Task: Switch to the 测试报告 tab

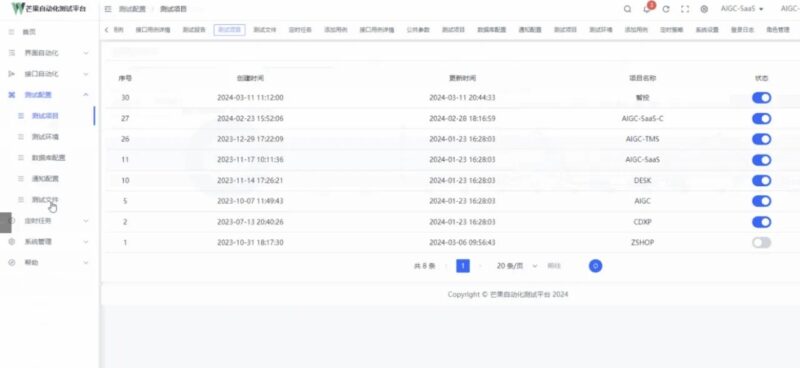Action: click(x=194, y=30)
